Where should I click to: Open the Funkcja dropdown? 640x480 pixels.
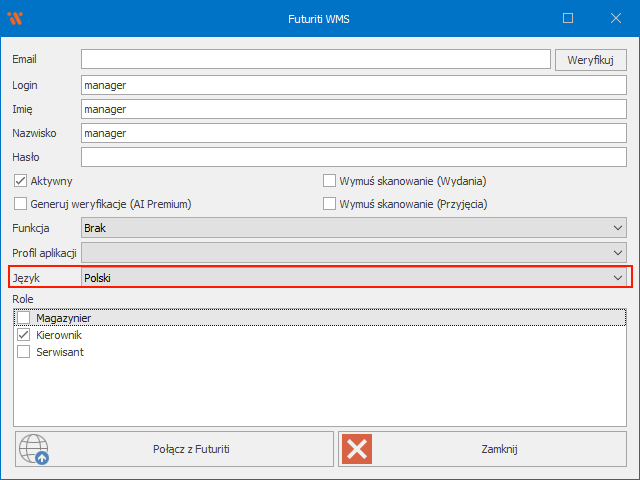click(x=353, y=228)
